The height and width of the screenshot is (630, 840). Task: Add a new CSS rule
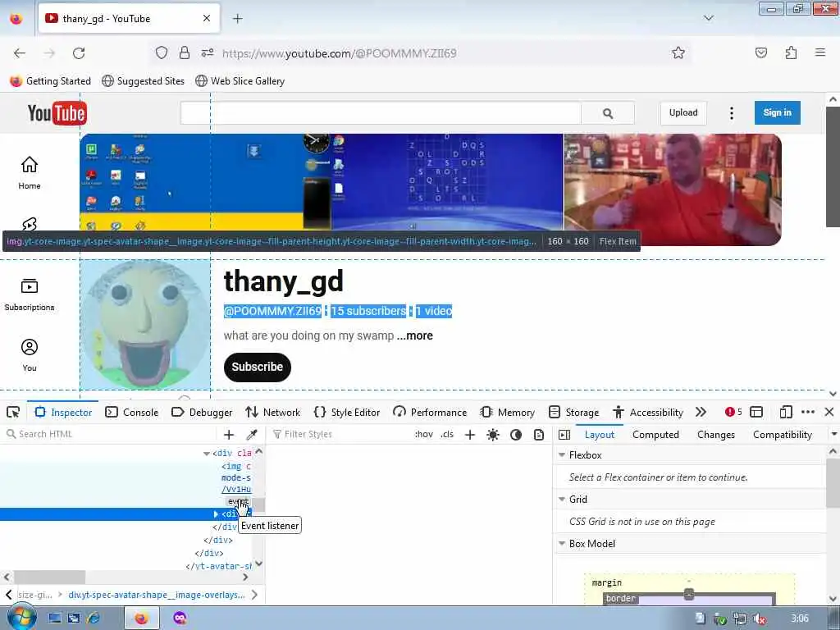coord(470,435)
